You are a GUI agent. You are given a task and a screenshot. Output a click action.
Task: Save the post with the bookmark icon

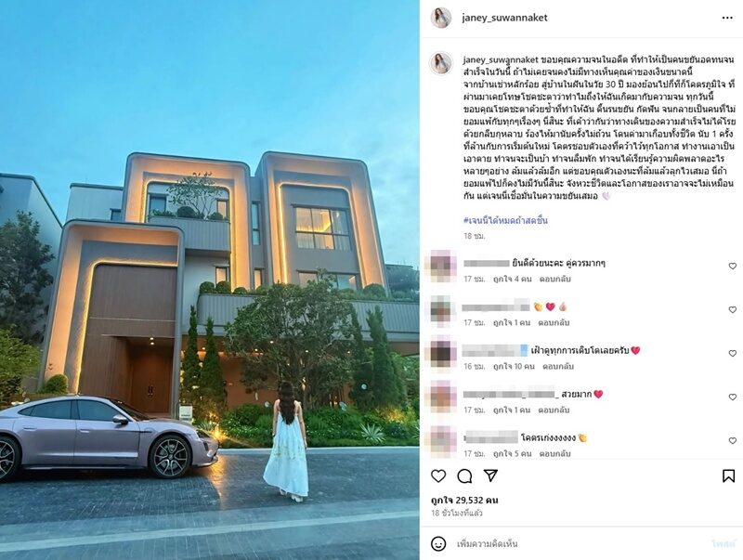pos(728,475)
